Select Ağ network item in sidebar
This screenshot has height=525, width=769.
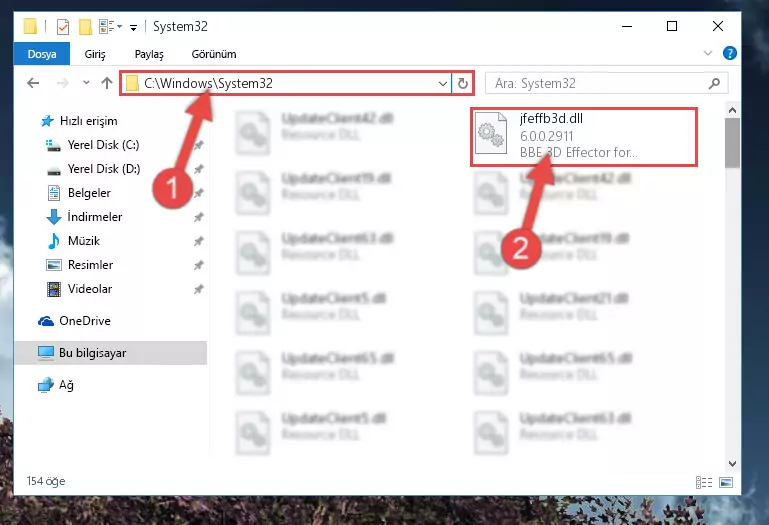pos(55,385)
